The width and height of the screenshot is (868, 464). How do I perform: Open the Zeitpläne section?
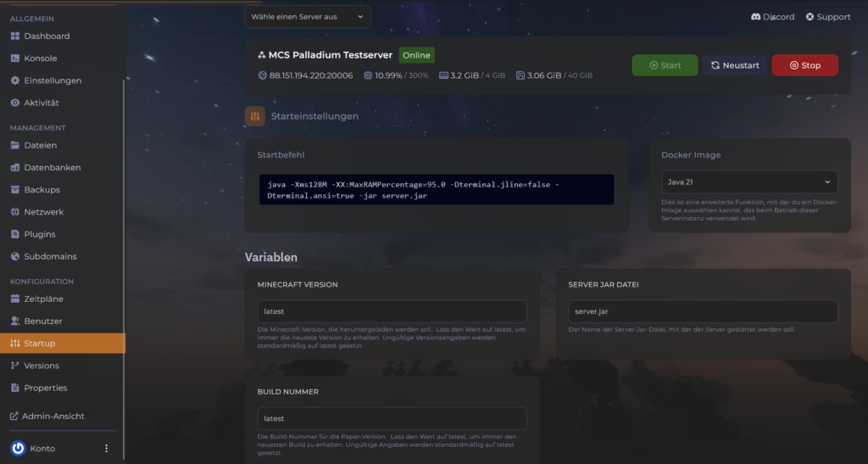43,299
